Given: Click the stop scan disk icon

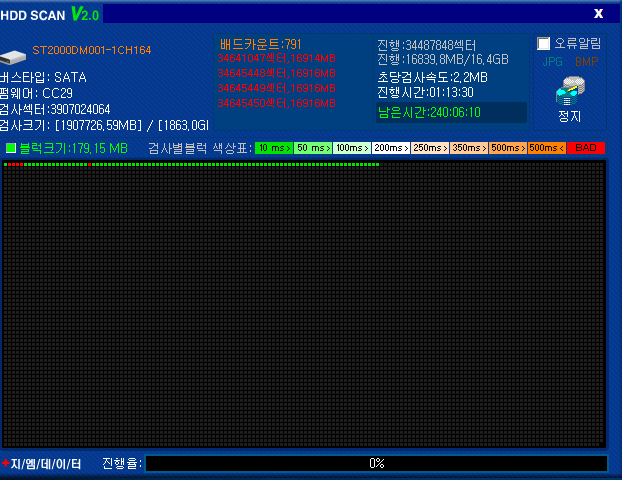Looking at the screenshot, I should (x=569, y=92).
